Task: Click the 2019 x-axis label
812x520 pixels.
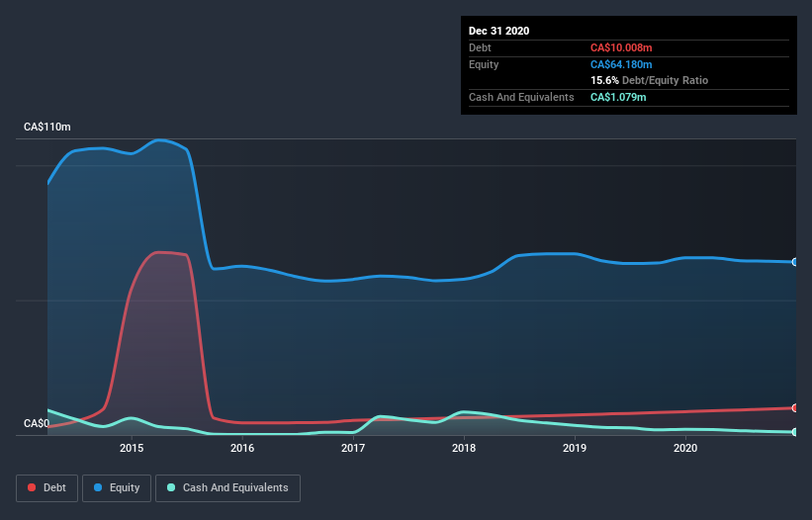Action: pos(575,448)
